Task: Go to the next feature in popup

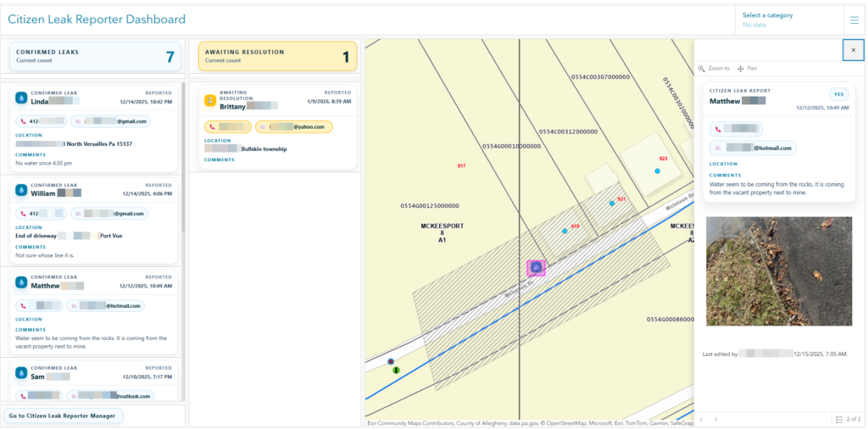Action: [x=715, y=420]
